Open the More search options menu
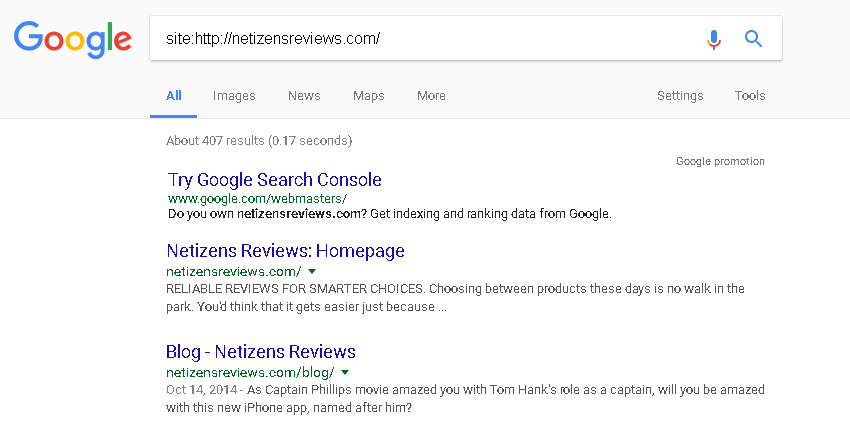 click(431, 96)
